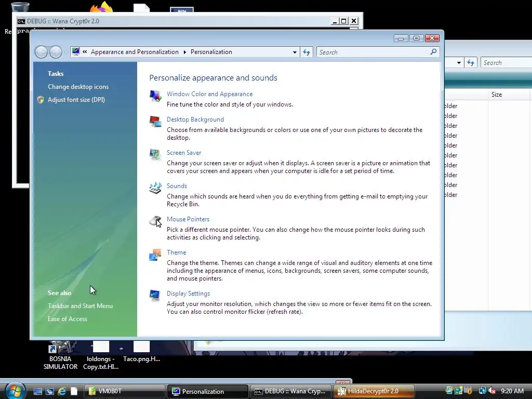This screenshot has height=399, width=532.
Task: Switch to HildaDecrypt0r 2.0 taskbar button
Action: pyautogui.click(x=374, y=391)
